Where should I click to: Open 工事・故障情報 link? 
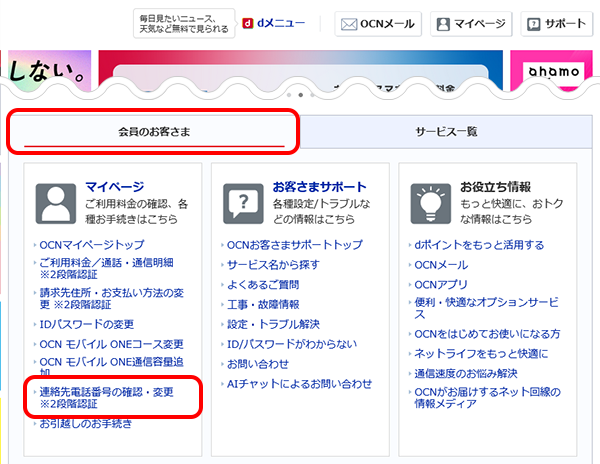263,304
